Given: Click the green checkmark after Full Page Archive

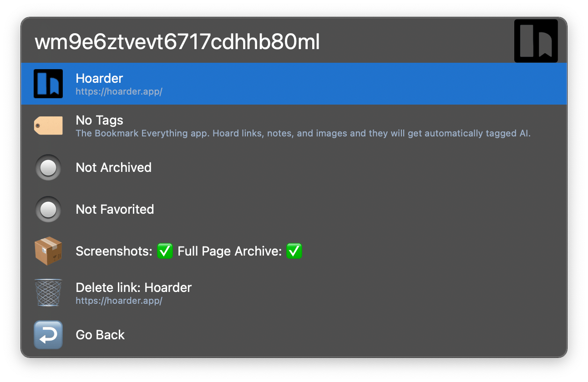Looking at the screenshot, I should pos(294,251).
